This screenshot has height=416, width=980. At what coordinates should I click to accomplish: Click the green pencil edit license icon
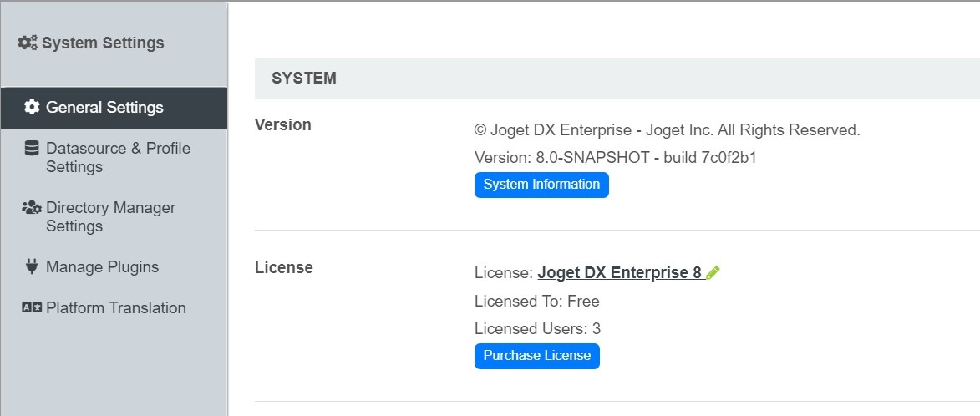(x=713, y=273)
